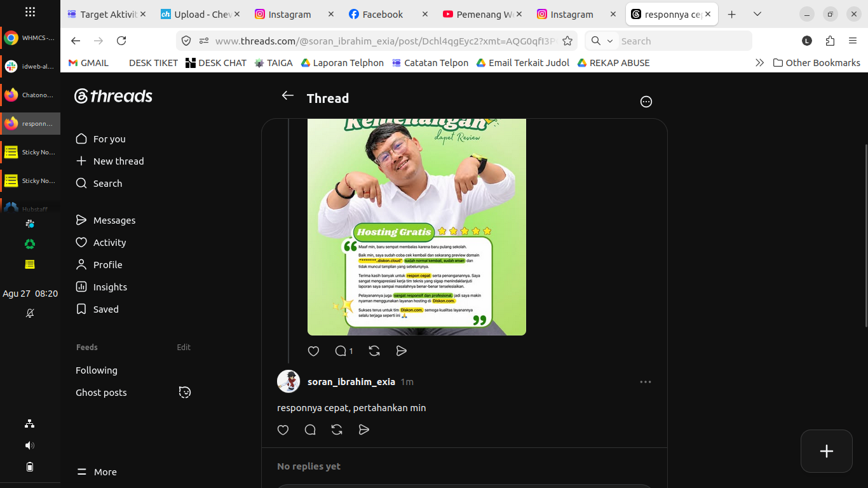Switch to WHMCS Chrome window in taskbar

(x=30, y=38)
